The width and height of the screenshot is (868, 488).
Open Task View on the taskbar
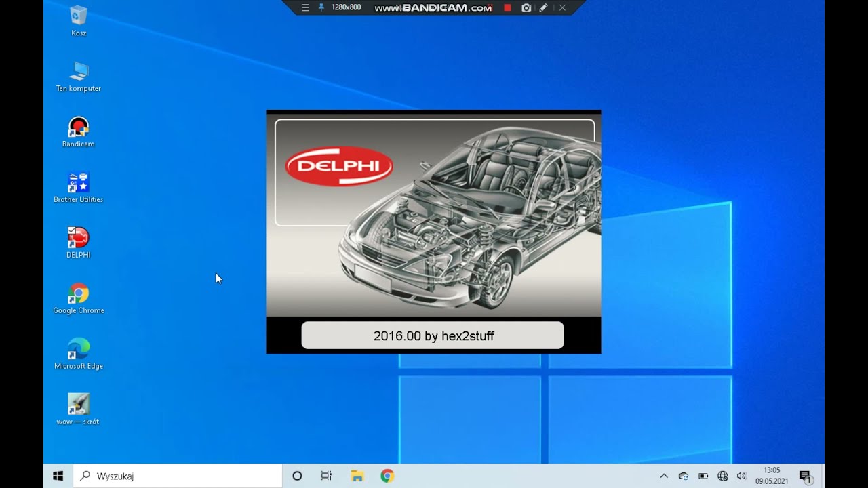[x=326, y=476]
